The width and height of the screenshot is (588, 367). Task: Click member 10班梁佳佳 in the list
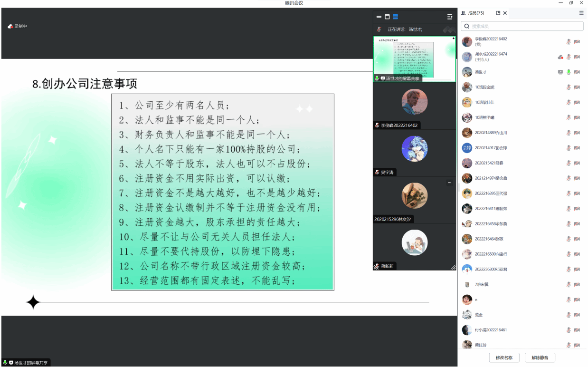click(484, 102)
